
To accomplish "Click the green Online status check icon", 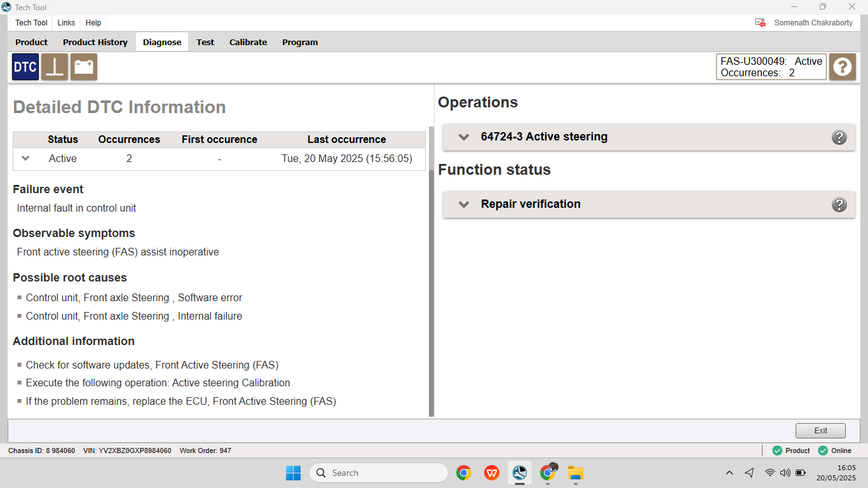I will click(823, 451).
